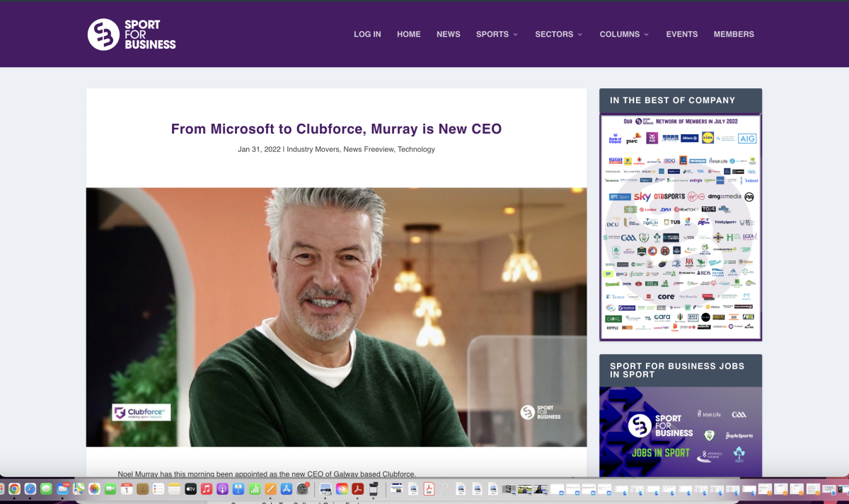This screenshot has height=504, width=849.
Task: Open Google Chrome from the dock
Action: [x=14, y=488]
